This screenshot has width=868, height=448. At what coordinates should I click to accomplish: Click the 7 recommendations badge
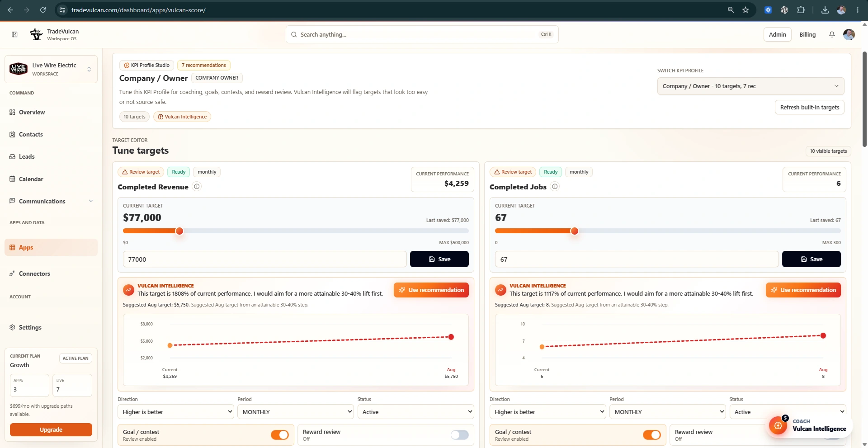(x=204, y=65)
